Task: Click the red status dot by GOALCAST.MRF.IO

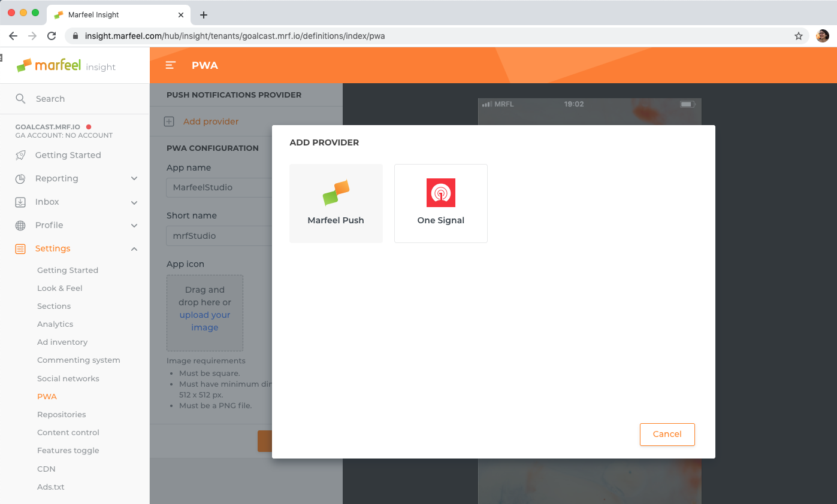Action: (89, 127)
